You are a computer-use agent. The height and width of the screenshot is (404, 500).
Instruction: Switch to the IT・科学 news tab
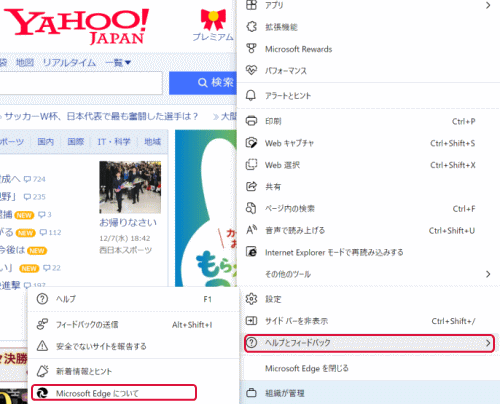click(114, 142)
